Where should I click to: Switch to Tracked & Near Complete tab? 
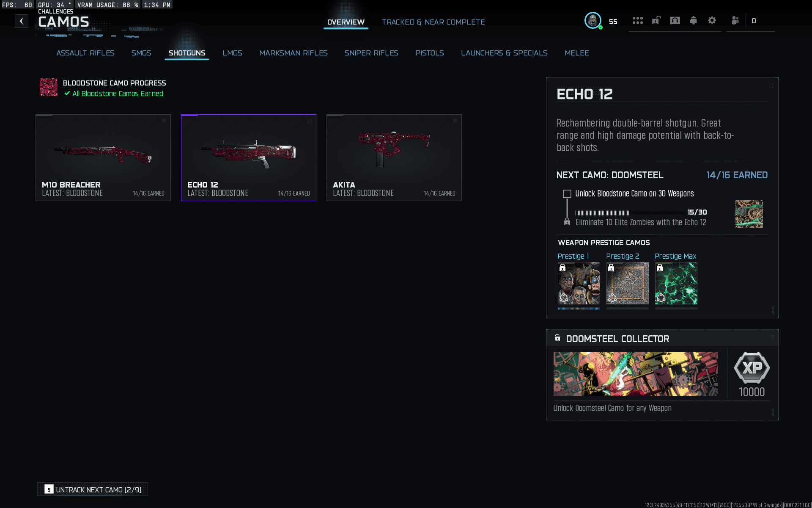433,22
